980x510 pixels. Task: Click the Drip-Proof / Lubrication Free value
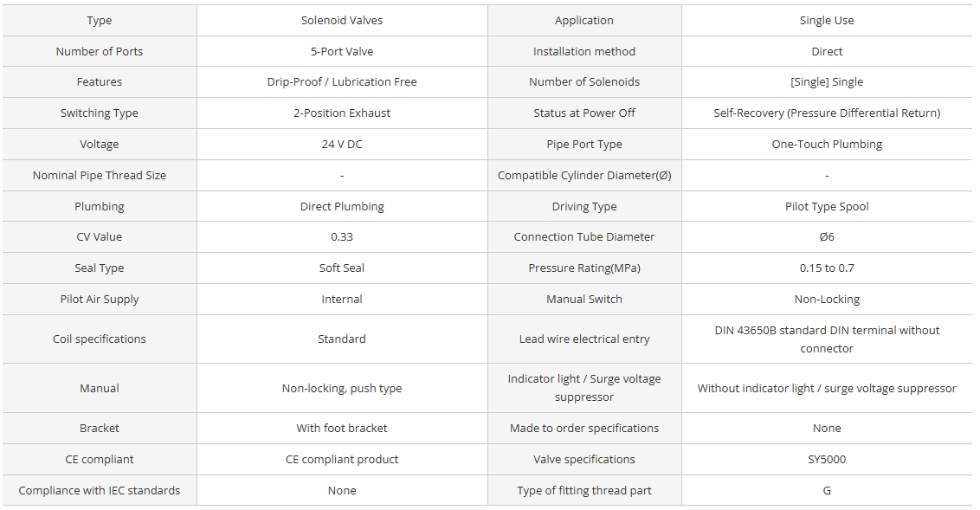pos(342,82)
